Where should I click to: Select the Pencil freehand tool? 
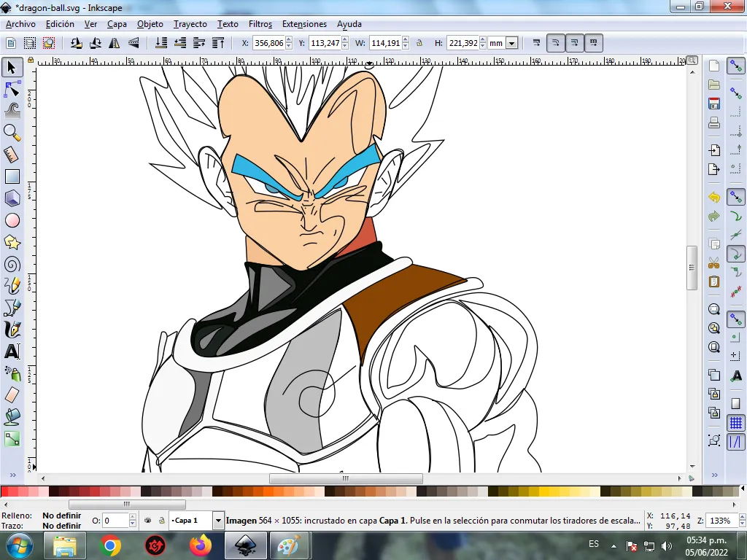point(12,286)
